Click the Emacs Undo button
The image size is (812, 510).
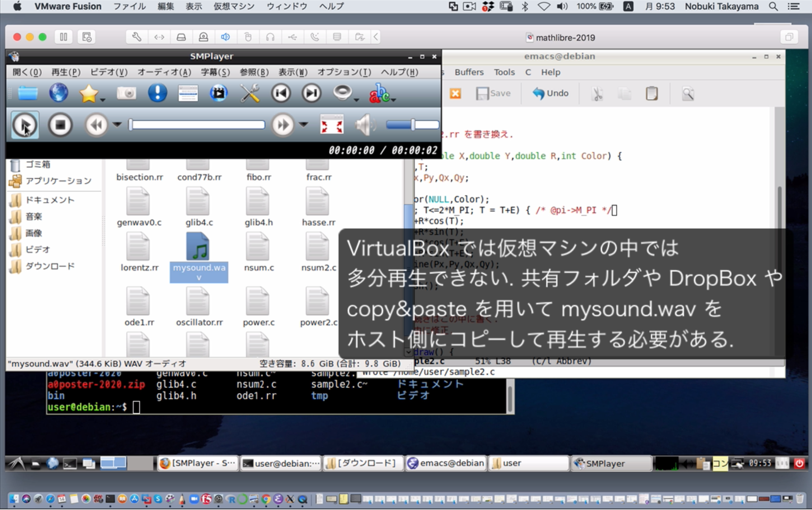tap(551, 93)
